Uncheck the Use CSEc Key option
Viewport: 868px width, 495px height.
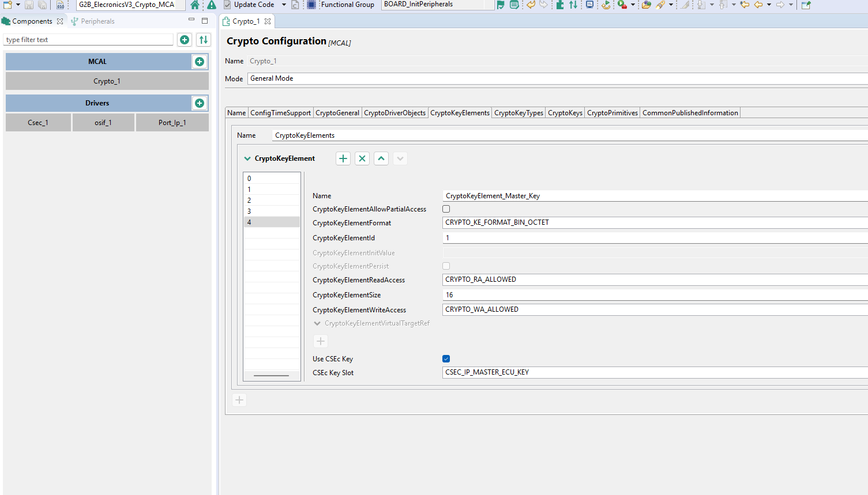[x=446, y=358]
